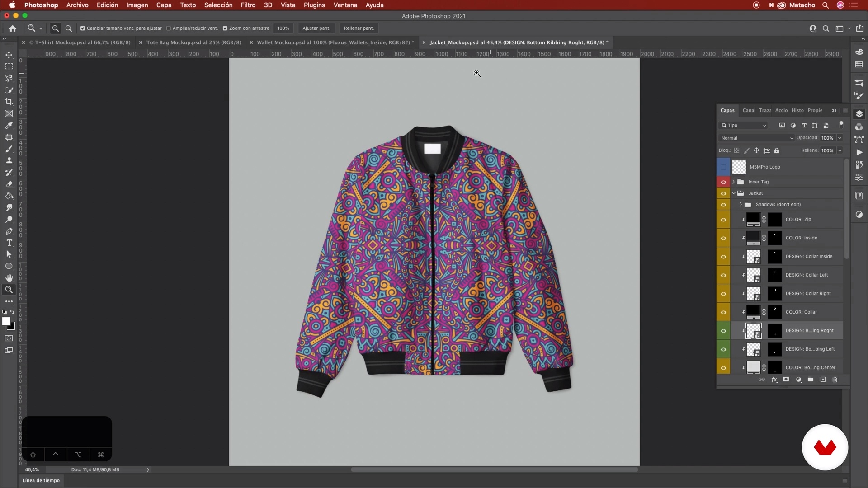868x488 pixels.
Task: Click the zoom percentage field 45,4%
Action: click(x=32, y=469)
